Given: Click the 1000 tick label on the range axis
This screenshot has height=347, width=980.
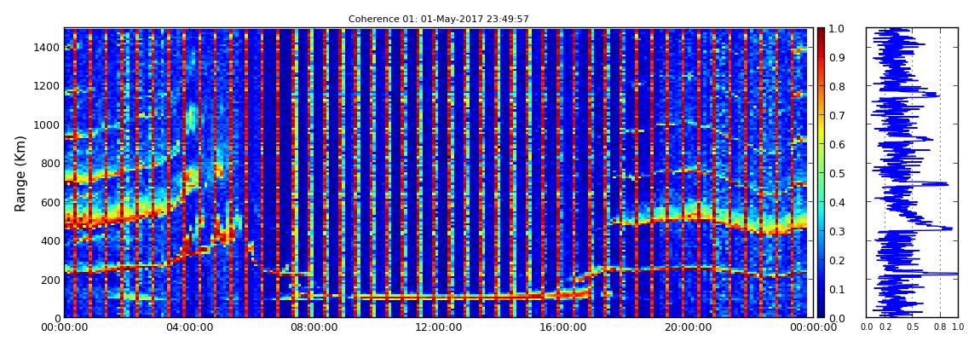Looking at the screenshot, I should click(48, 124).
